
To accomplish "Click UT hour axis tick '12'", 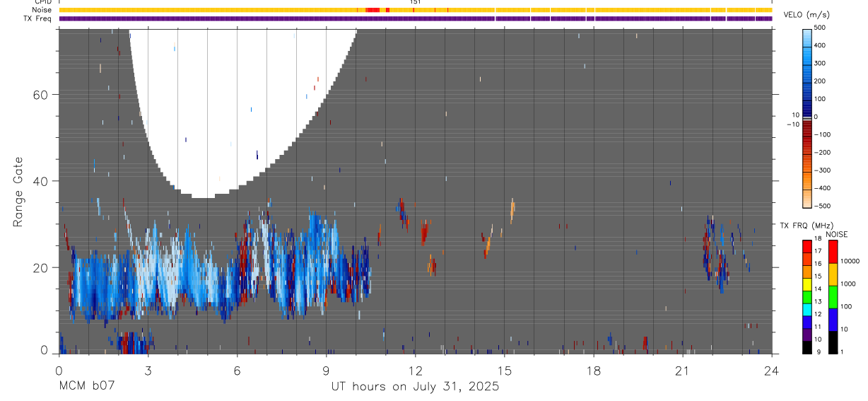I will [416, 369].
